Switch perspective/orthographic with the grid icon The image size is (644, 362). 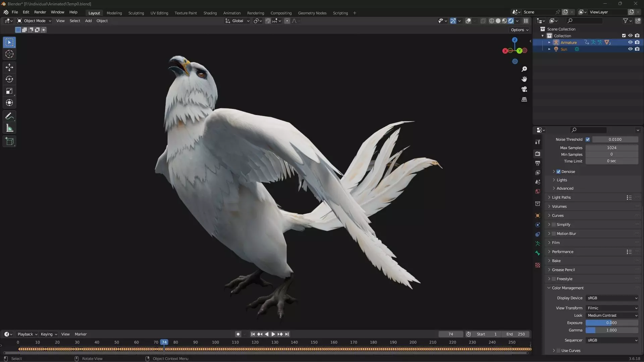coord(524,100)
